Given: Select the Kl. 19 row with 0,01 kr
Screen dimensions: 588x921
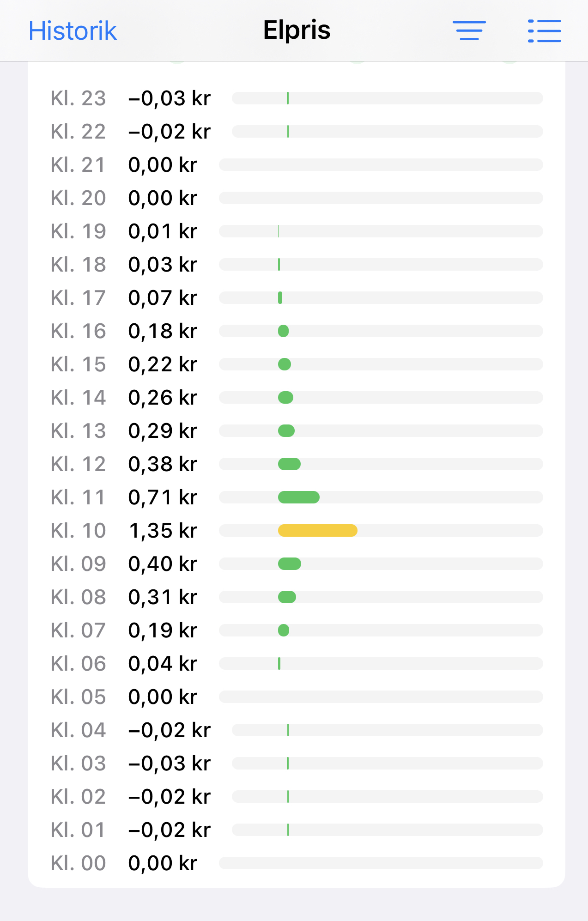Looking at the screenshot, I should [x=297, y=231].
